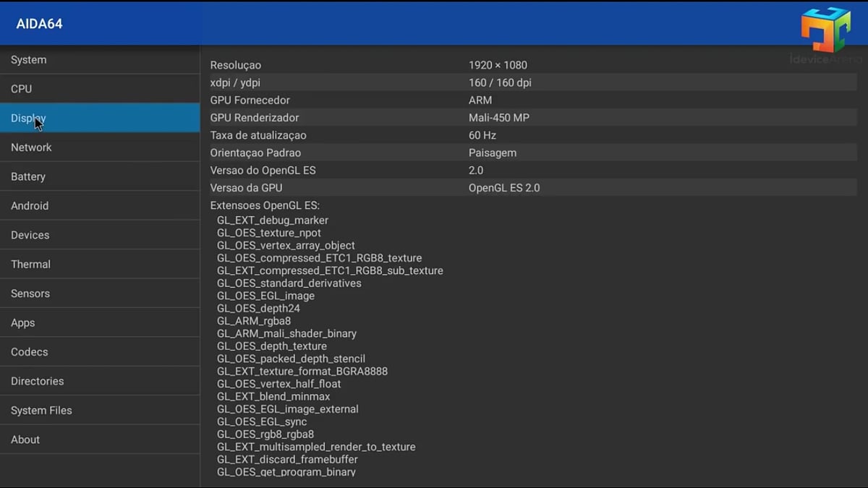Open the Battery information page
The height and width of the screenshot is (488, 868).
(28, 176)
